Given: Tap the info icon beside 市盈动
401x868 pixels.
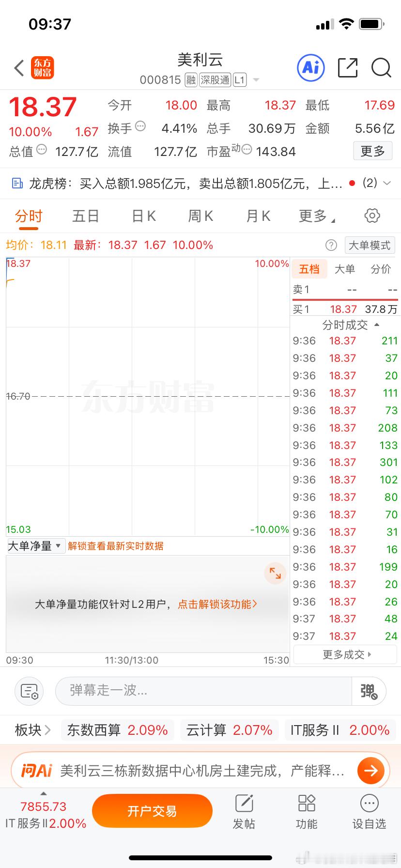Looking at the screenshot, I should pyautogui.click(x=247, y=149).
